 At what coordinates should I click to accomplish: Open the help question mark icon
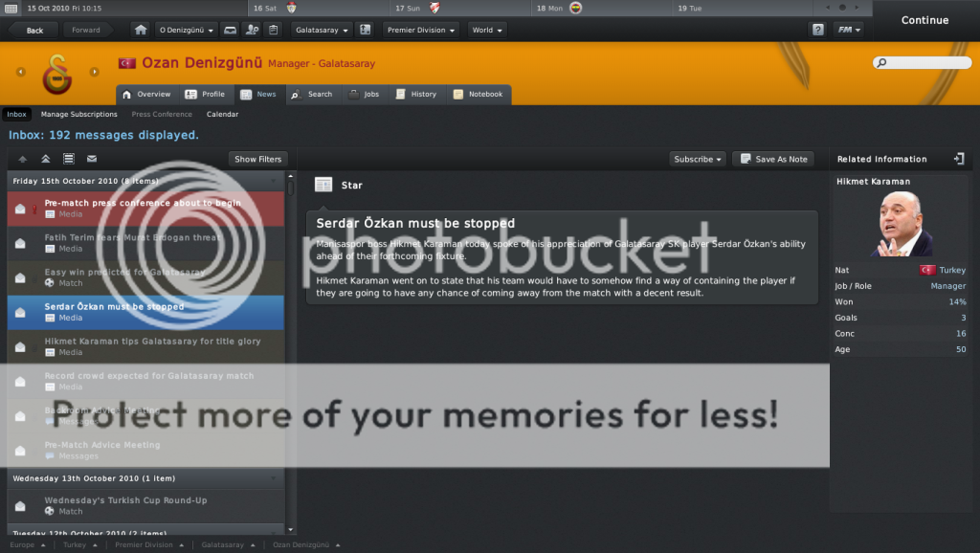click(x=817, y=30)
